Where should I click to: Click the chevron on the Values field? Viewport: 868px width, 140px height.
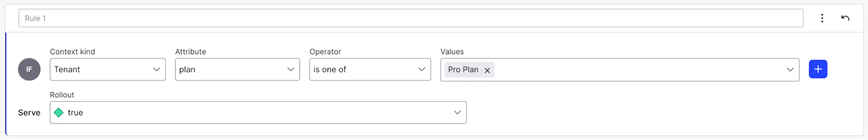(x=790, y=70)
